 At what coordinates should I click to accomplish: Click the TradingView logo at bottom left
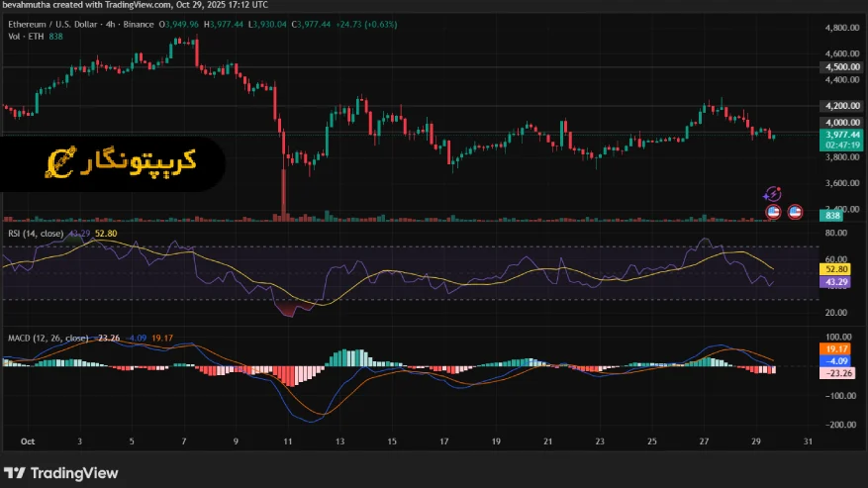coord(59,472)
